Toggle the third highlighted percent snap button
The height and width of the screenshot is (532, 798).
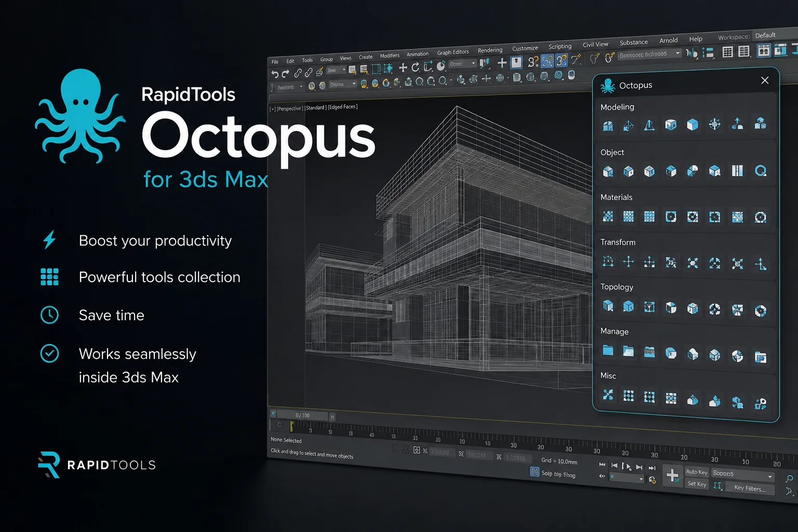[562, 60]
